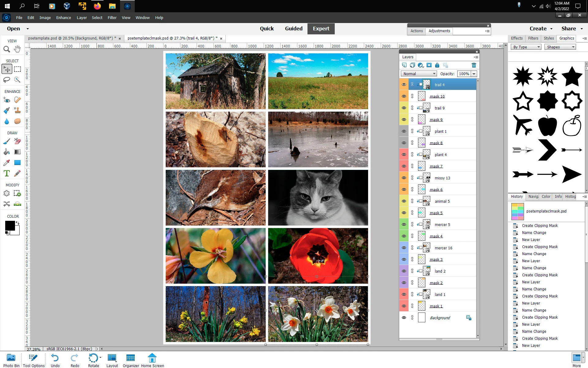Open the Opacity percentage dropdown arrow
The width and height of the screenshot is (588, 368).
[474, 74]
